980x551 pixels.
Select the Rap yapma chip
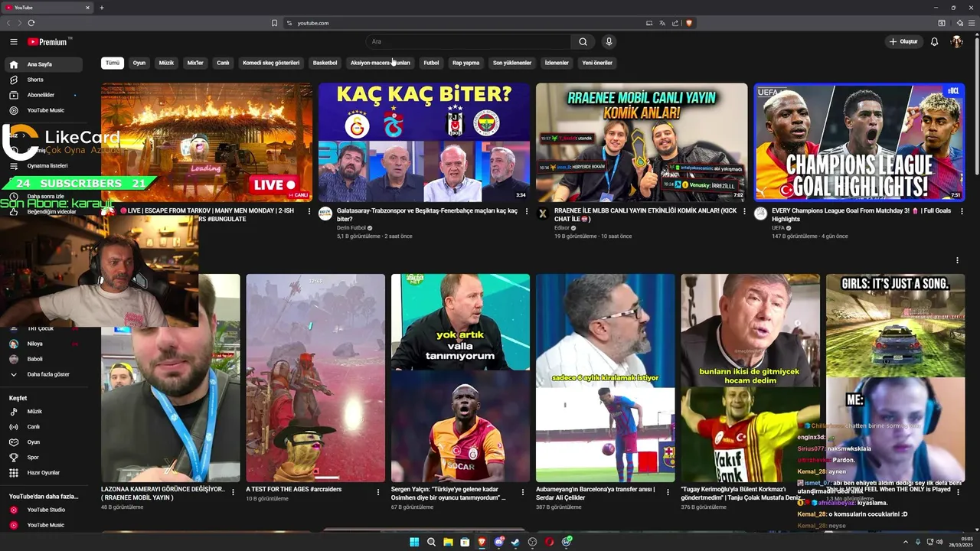[x=465, y=63]
